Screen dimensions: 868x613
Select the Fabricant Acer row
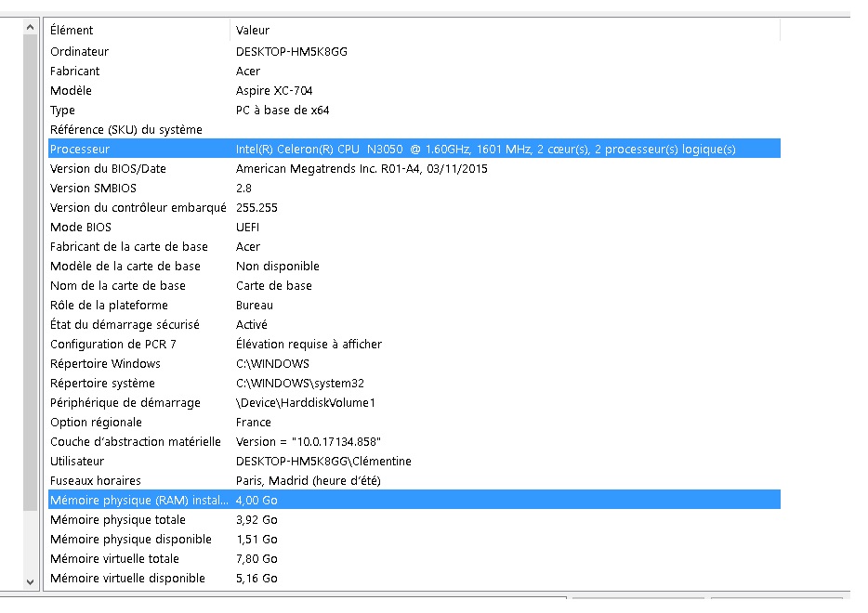[x=414, y=71]
